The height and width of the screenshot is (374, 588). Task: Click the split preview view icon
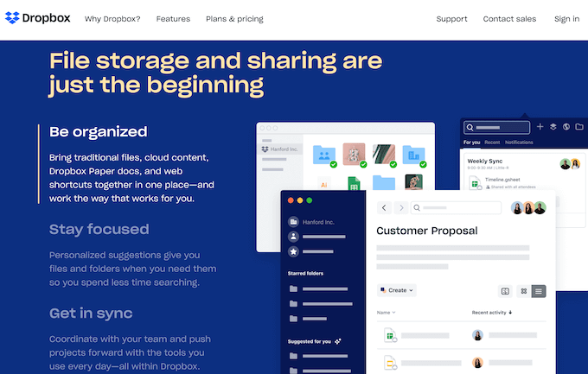(505, 291)
